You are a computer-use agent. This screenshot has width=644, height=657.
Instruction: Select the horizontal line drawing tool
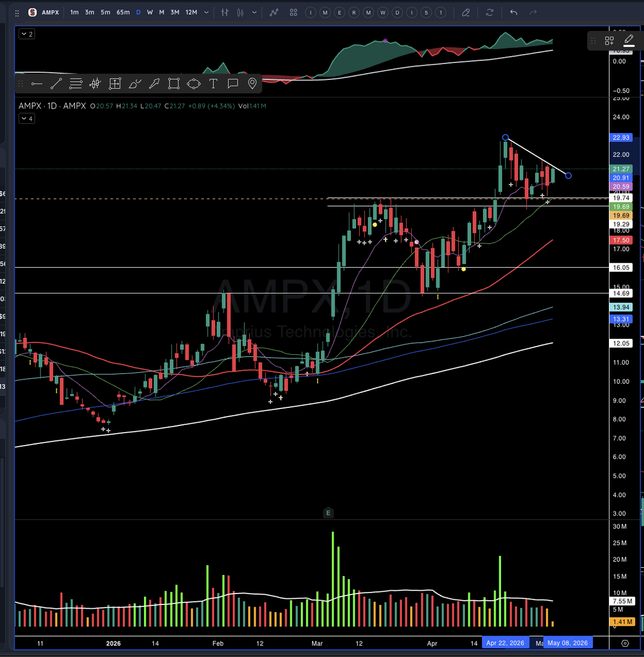click(37, 84)
